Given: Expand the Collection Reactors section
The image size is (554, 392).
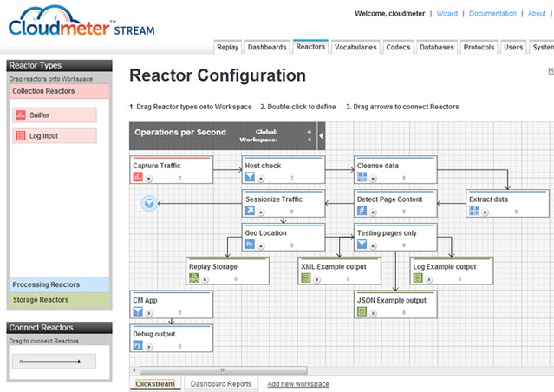Looking at the screenshot, I should 59,91.
